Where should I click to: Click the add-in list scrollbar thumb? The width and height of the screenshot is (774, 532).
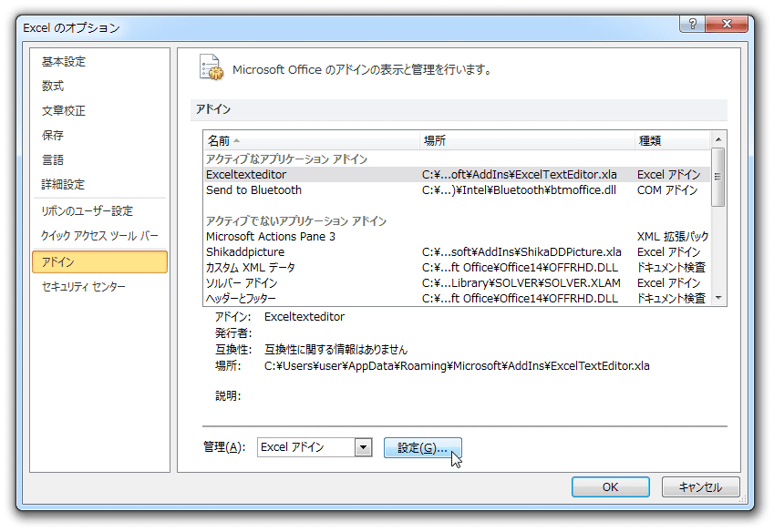click(x=718, y=177)
